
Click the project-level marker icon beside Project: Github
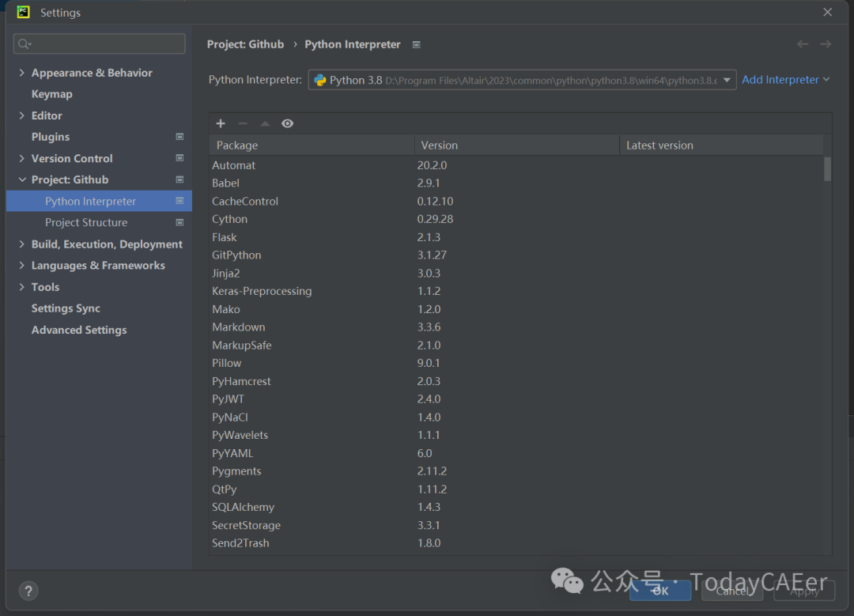179,180
